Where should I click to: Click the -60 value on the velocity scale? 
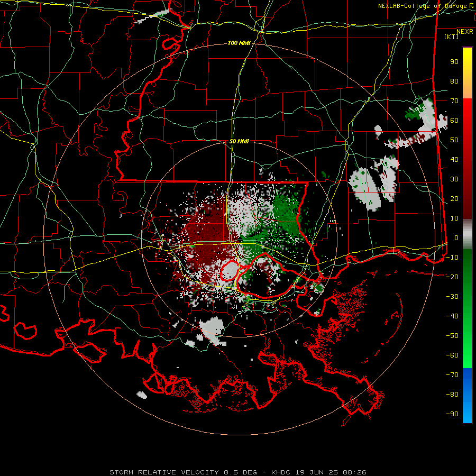click(452, 355)
